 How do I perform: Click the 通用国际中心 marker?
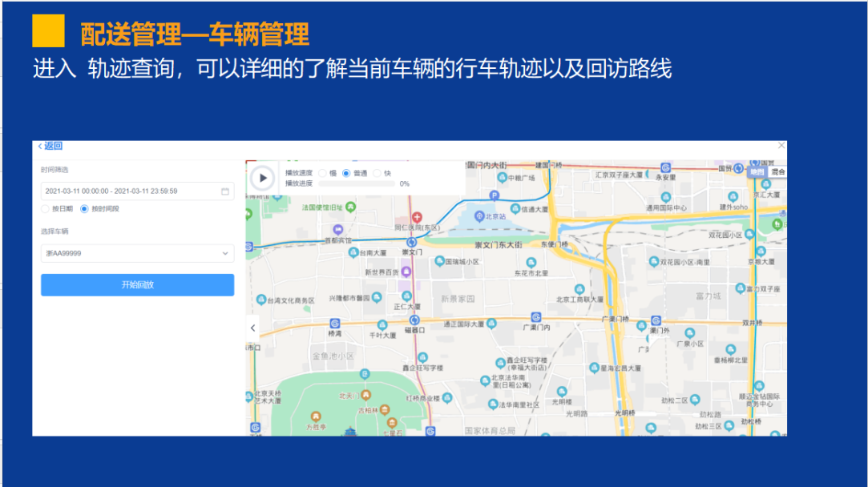[x=665, y=198]
